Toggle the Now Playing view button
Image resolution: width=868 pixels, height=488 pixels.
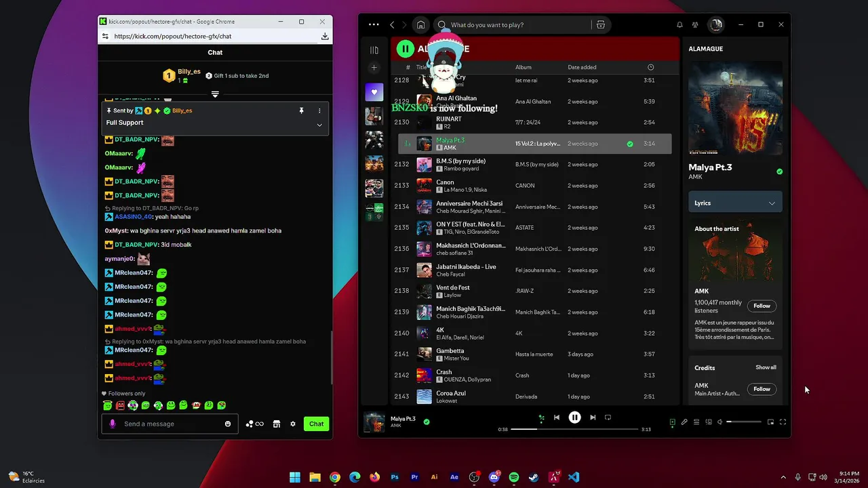click(x=672, y=422)
